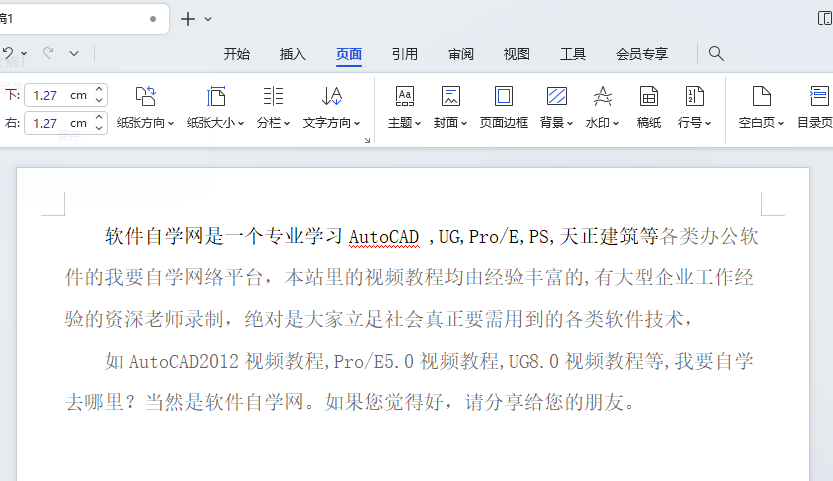This screenshot has height=481, width=833.
Task: Switch to the 插入 tab
Action: [x=293, y=54]
